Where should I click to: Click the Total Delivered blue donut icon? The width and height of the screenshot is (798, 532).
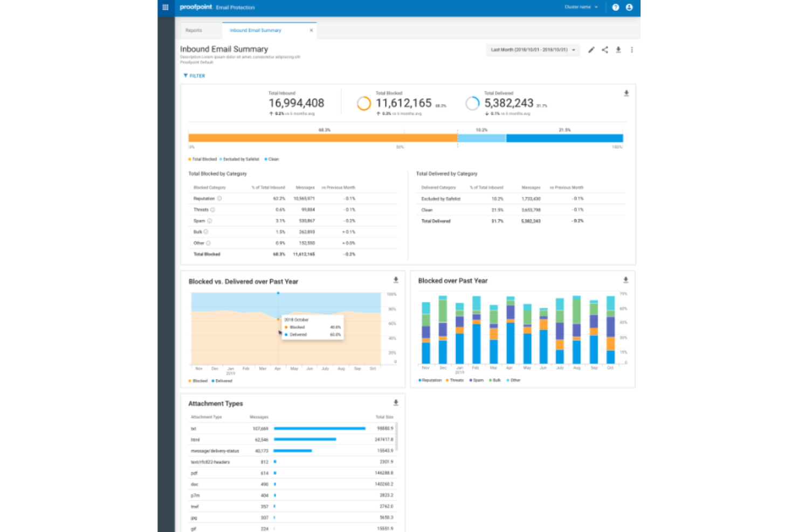[472, 103]
